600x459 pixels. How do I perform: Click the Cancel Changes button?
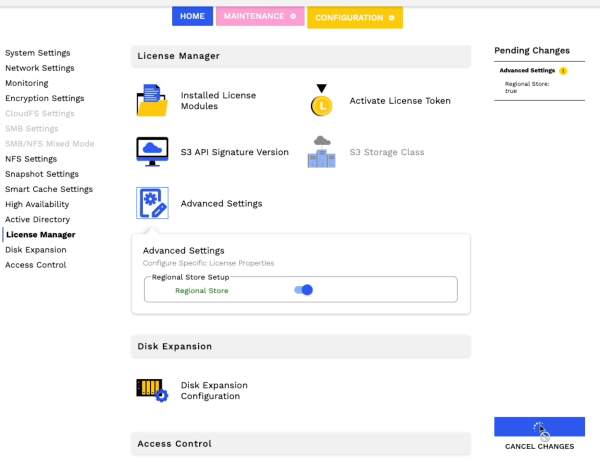539,446
